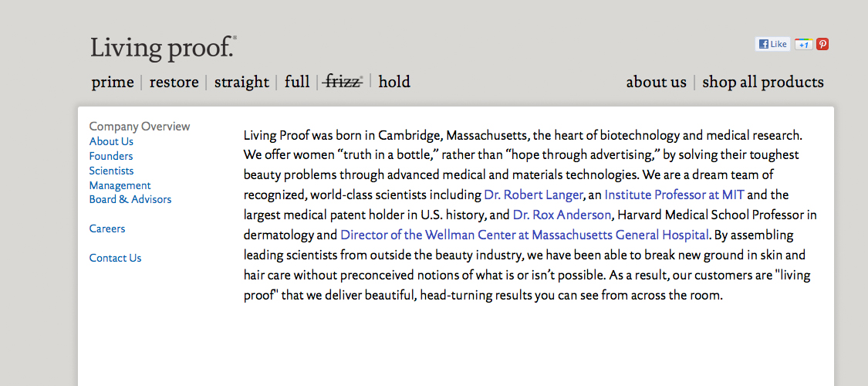Open Board & Advisors link
The height and width of the screenshot is (386, 868).
click(130, 199)
